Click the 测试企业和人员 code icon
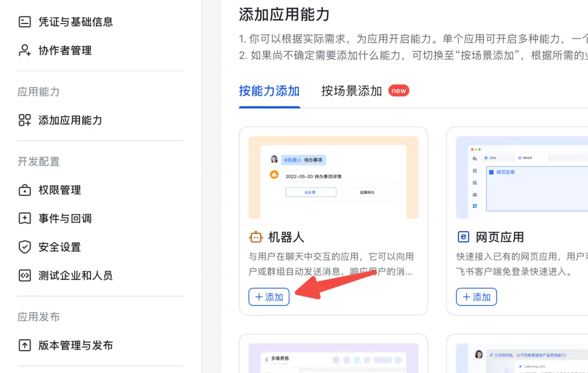 coord(24,276)
